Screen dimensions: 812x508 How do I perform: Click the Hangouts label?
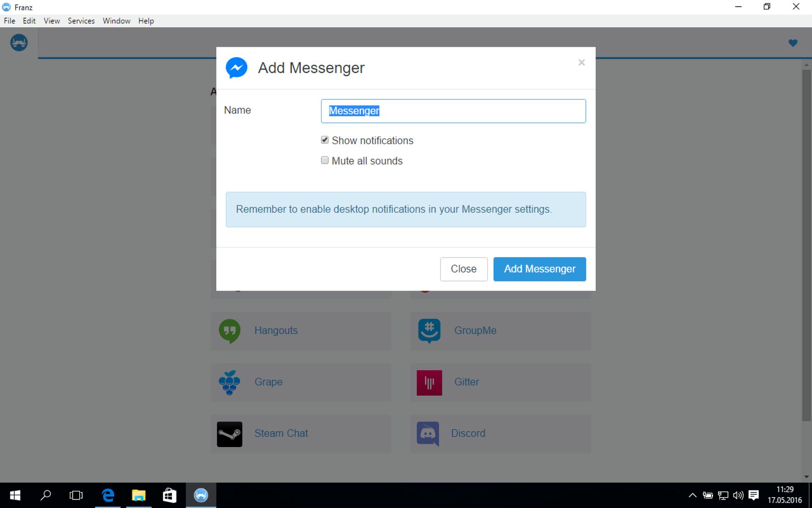[276, 330]
